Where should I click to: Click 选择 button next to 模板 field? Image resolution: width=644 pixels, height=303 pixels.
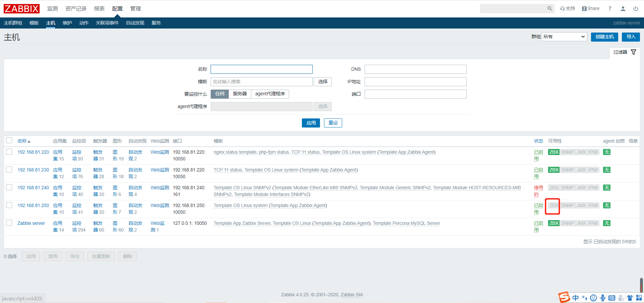click(x=323, y=82)
